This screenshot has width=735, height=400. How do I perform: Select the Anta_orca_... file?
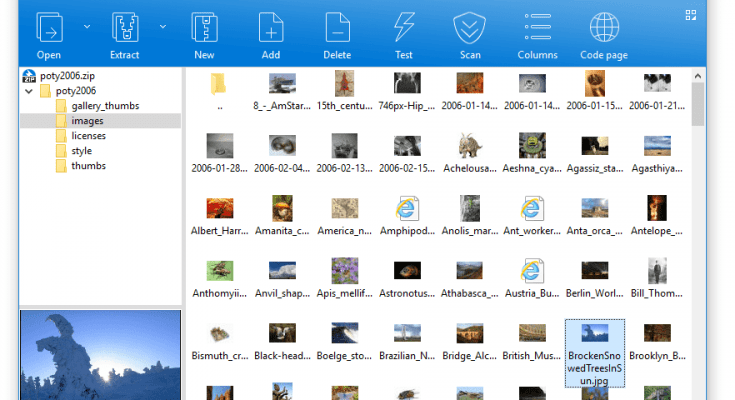(x=594, y=216)
